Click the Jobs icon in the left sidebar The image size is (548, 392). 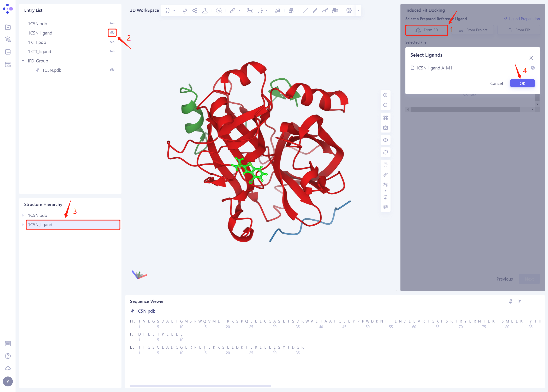[8, 64]
